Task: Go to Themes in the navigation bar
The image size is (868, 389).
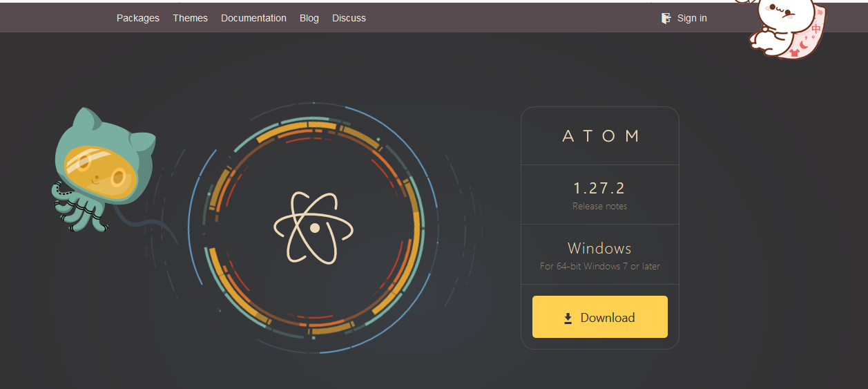Action: pos(190,18)
